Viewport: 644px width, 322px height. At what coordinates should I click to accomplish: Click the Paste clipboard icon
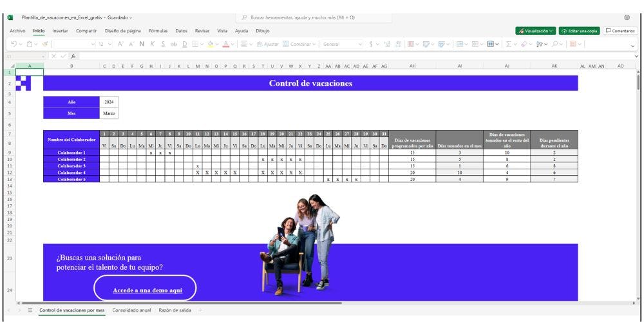pyautogui.click(x=30, y=44)
